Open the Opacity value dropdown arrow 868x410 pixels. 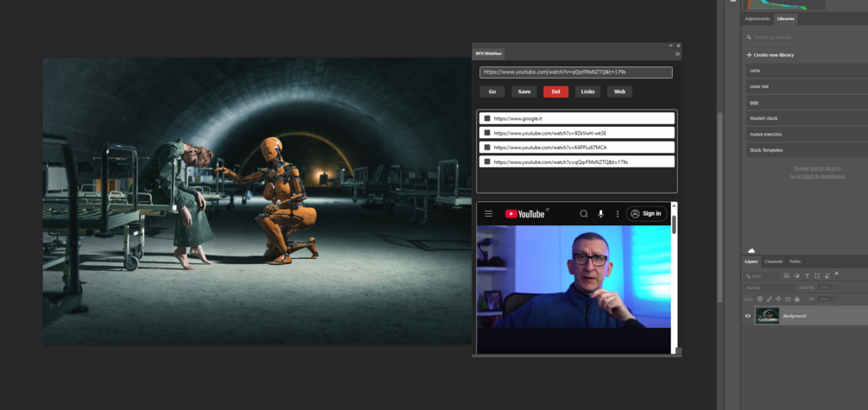(835, 287)
